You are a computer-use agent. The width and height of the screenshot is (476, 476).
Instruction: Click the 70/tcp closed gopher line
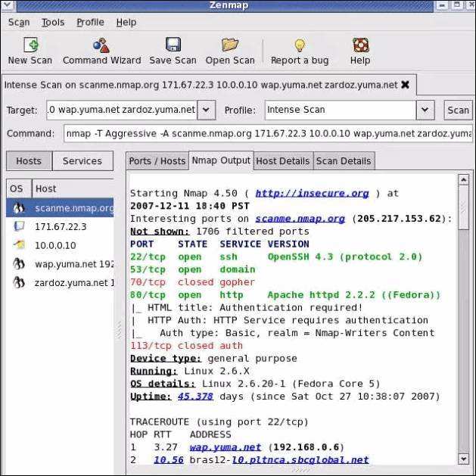192,282
